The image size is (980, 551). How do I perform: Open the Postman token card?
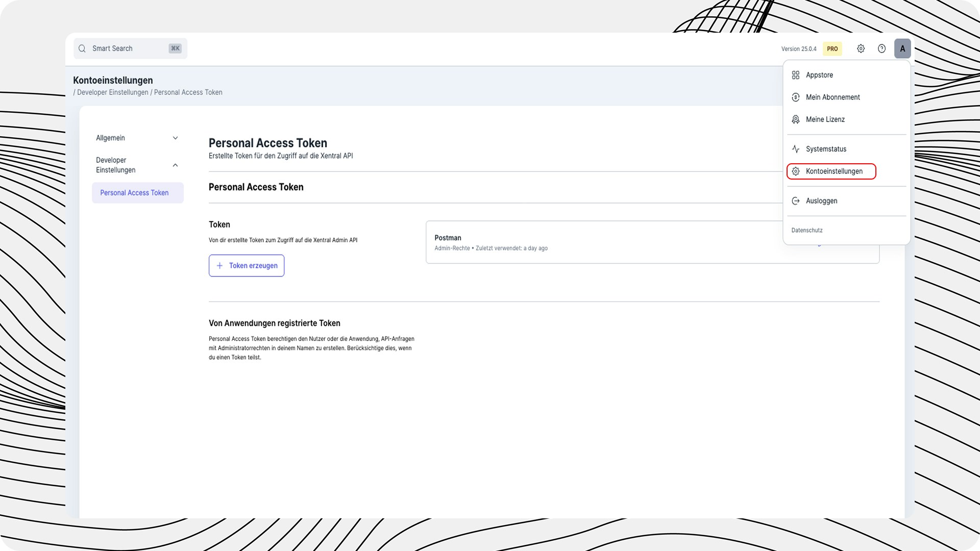pyautogui.click(x=652, y=242)
